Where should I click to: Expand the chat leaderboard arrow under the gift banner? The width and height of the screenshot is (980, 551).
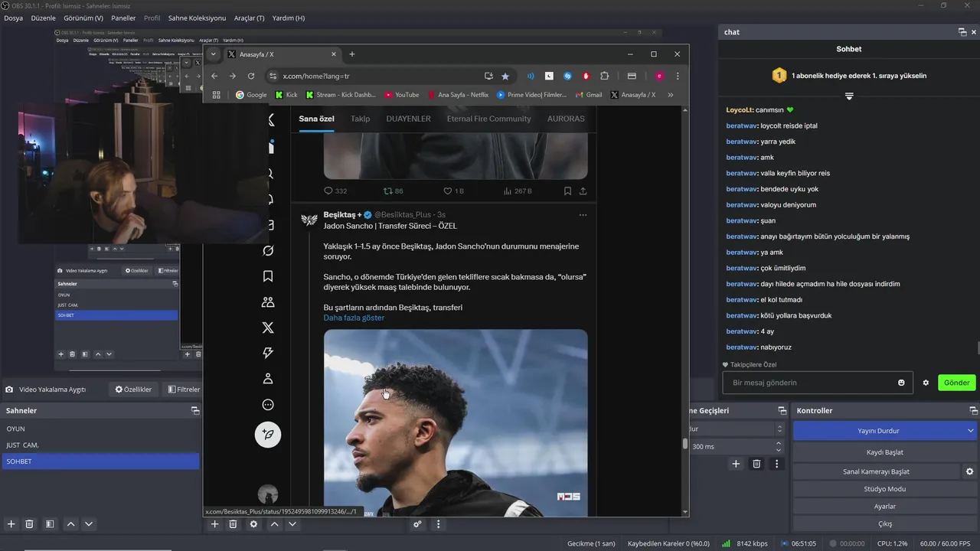849,96
